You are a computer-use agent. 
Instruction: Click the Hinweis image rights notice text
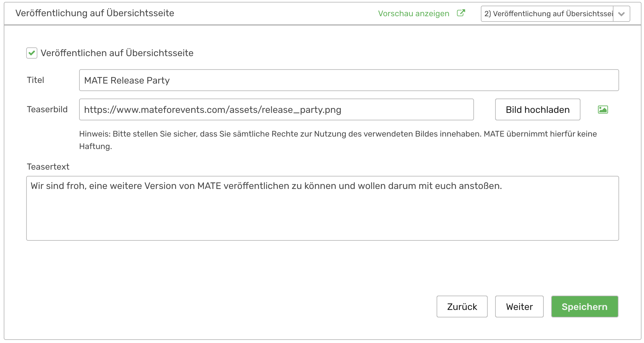338,140
